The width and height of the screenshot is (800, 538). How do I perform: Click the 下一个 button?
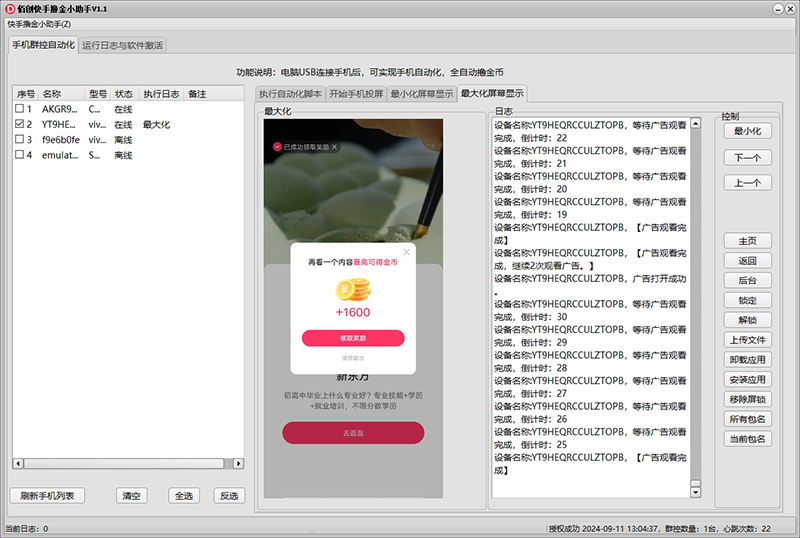747,158
